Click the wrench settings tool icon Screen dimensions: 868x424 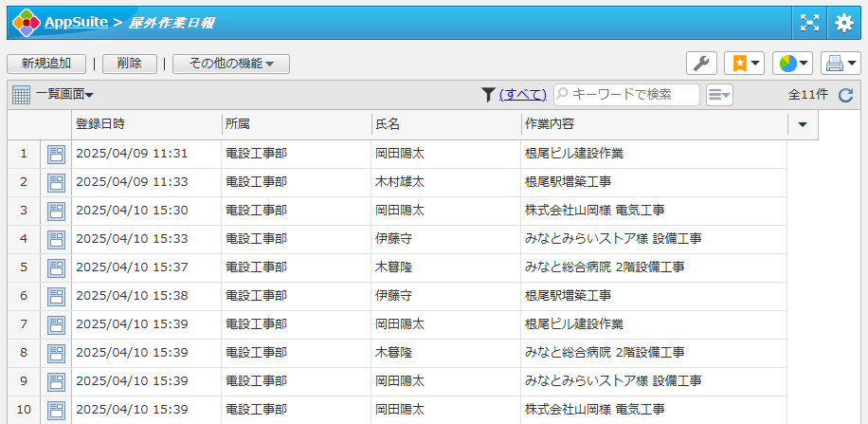point(701,64)
